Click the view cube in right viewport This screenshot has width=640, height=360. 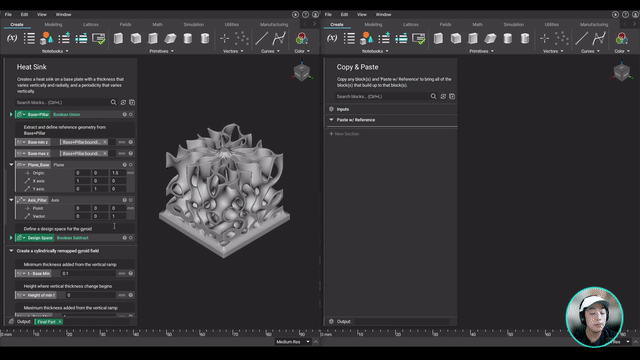pos(622,72)
